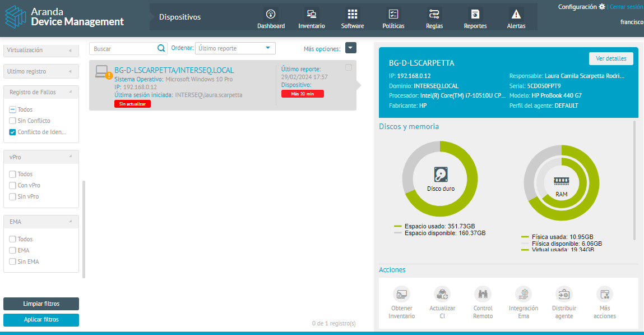
Task: Click the Aplicar filtros button
Action: click(x=41, y=320)
